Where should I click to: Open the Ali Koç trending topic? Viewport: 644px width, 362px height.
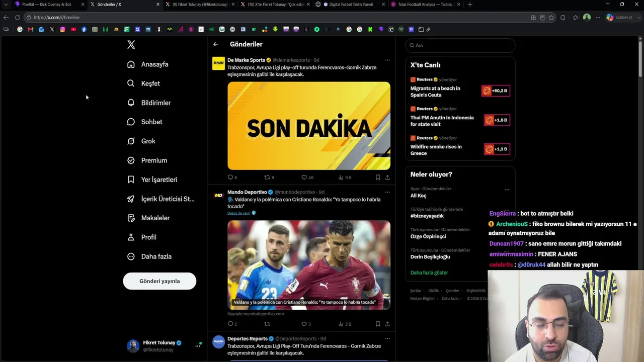pyautogui.click(x=418, y=196)
